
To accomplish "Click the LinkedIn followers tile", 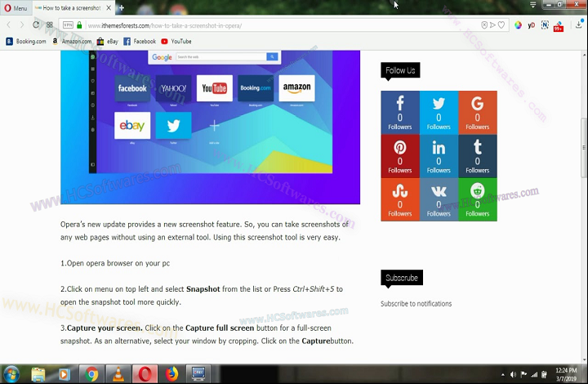I will (439, 156).
